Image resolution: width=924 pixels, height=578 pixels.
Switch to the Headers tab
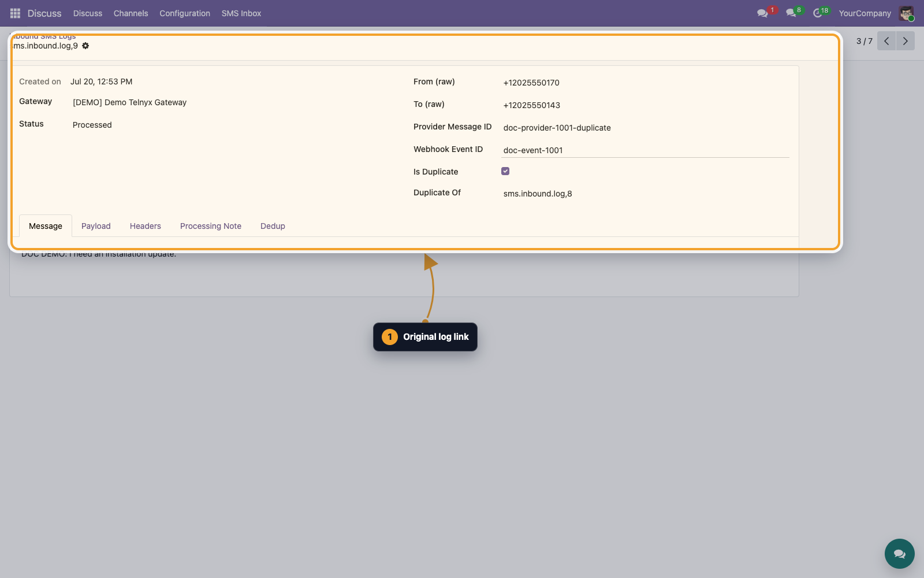[x=146, y=226]
